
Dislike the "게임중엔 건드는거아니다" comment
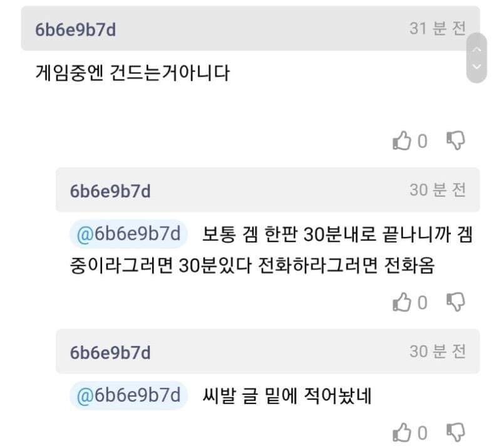(x=455, y=141)
